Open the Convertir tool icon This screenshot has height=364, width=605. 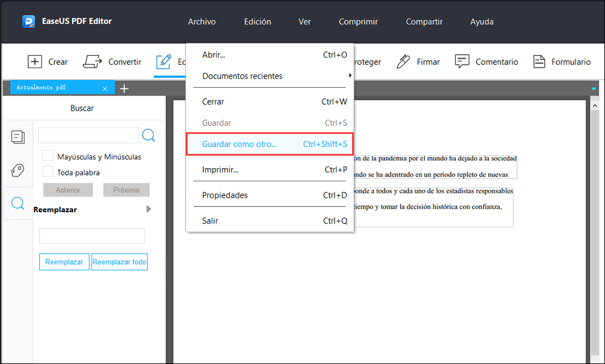[x=92, y=62]
